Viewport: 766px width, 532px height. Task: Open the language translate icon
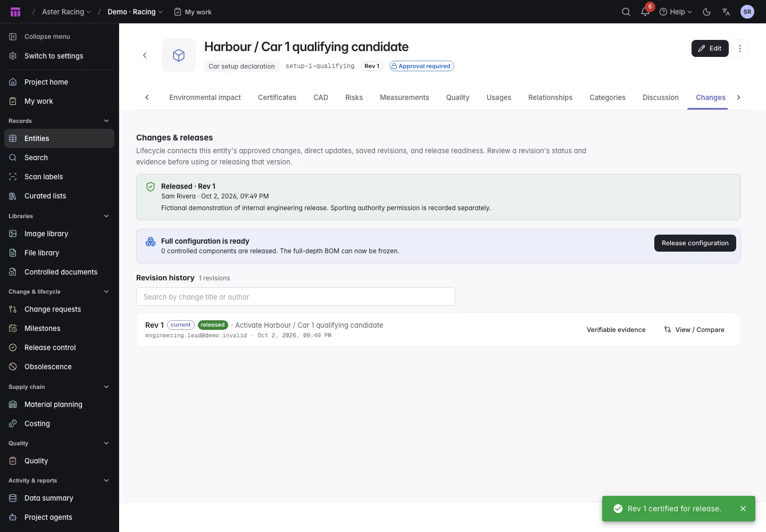point(726,12)
